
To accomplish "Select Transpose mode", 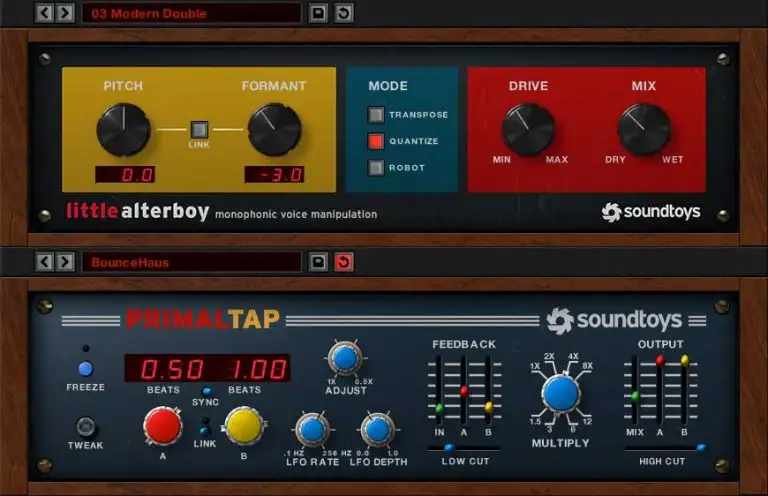I will [376, 115].
